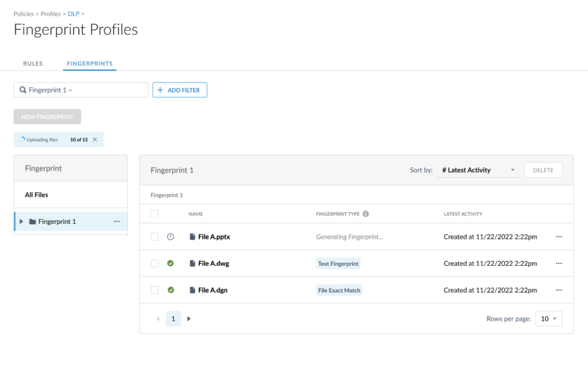Click the green check status icon for File A.dwg

pyautogui.click(x=171, y=263)
